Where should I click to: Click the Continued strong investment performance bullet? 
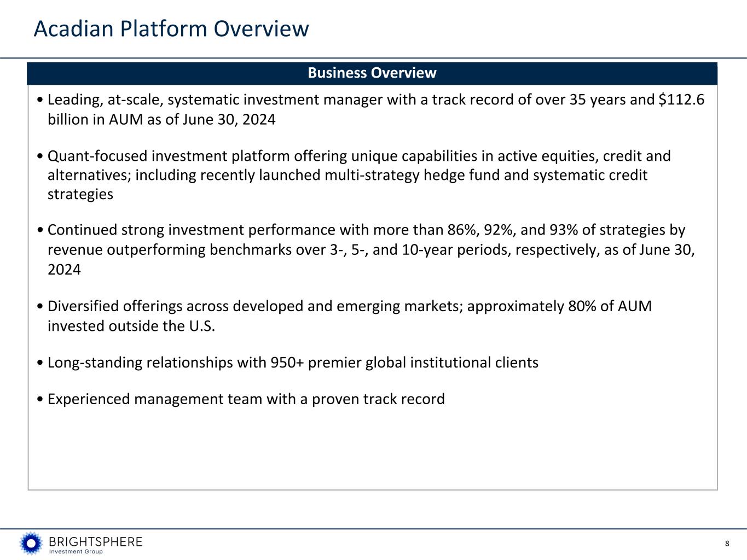366,249
